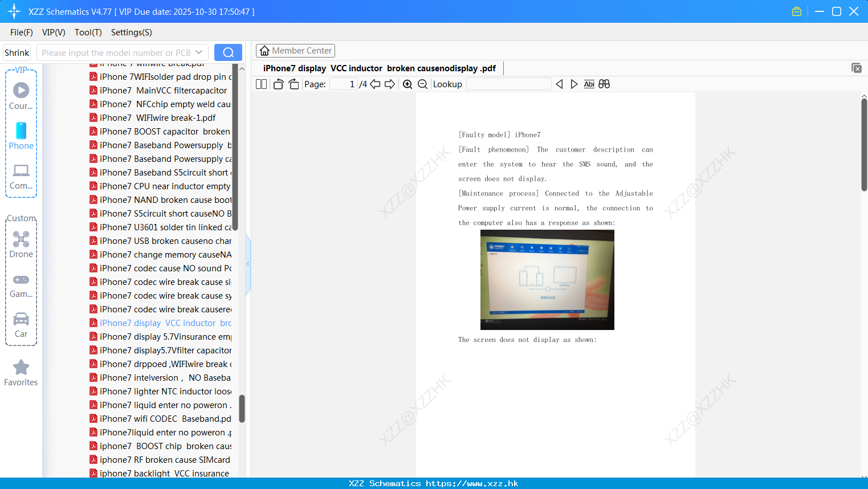Screen dimensions: 868x489
Task: Click the Shrink button
Action: (x=17, y=52)
